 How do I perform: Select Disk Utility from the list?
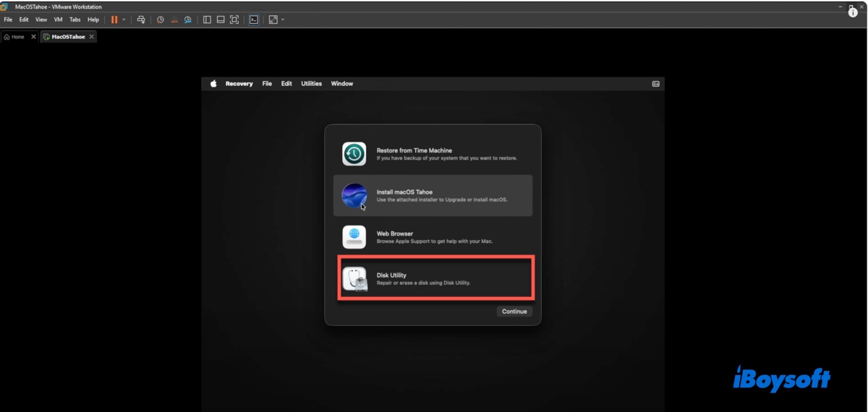(433, 278)
